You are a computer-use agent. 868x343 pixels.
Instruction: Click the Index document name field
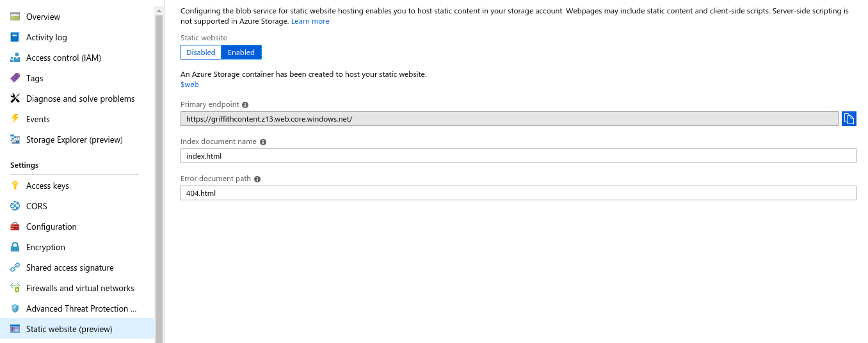tap(518, 156)
